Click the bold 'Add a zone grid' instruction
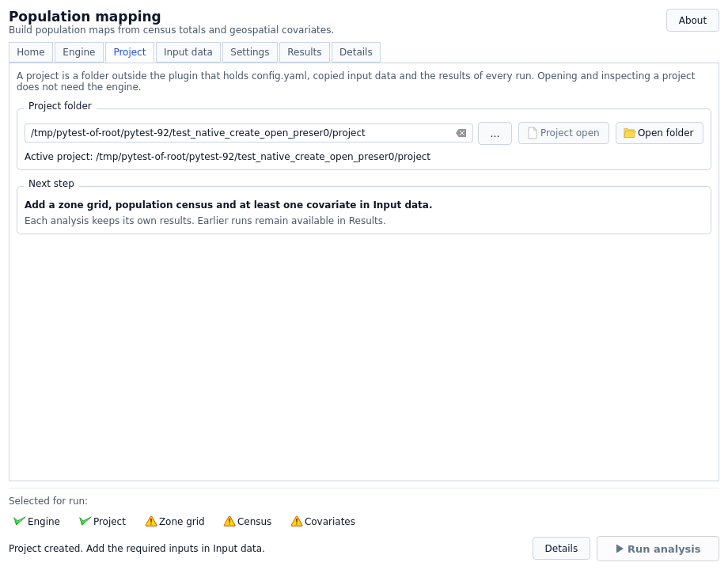Screen dimensions: 728x570 (229, 205)
